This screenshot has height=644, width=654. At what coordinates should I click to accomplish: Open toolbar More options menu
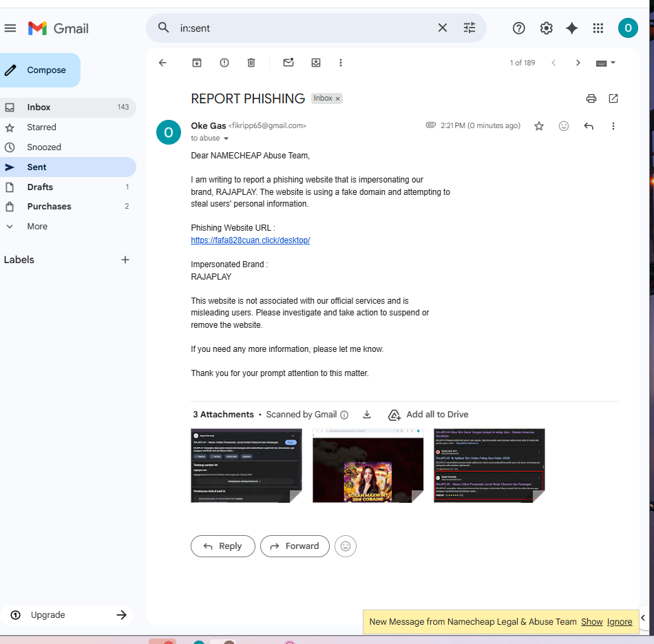(x=341, y=63)
